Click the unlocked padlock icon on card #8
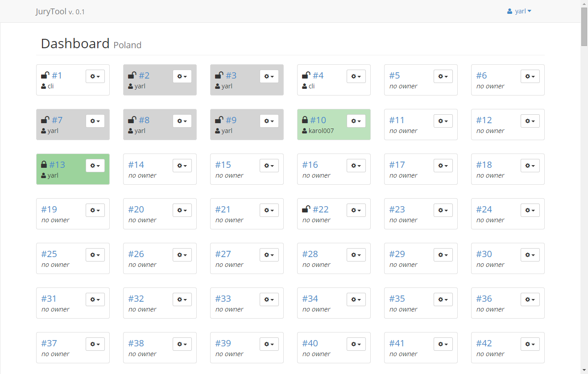 click(132, 120)
